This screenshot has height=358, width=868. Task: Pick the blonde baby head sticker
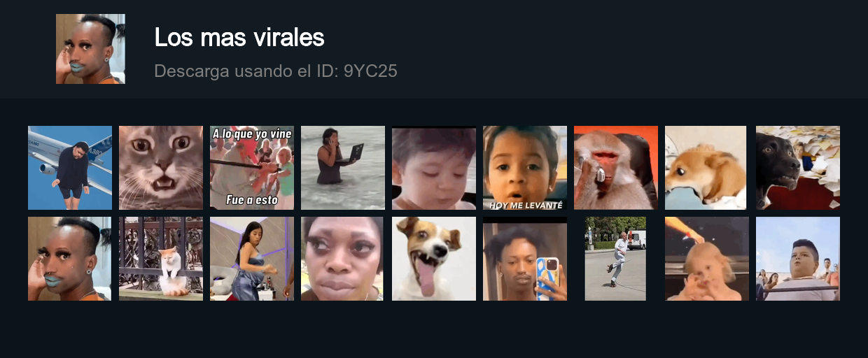[x=707, y=259]
